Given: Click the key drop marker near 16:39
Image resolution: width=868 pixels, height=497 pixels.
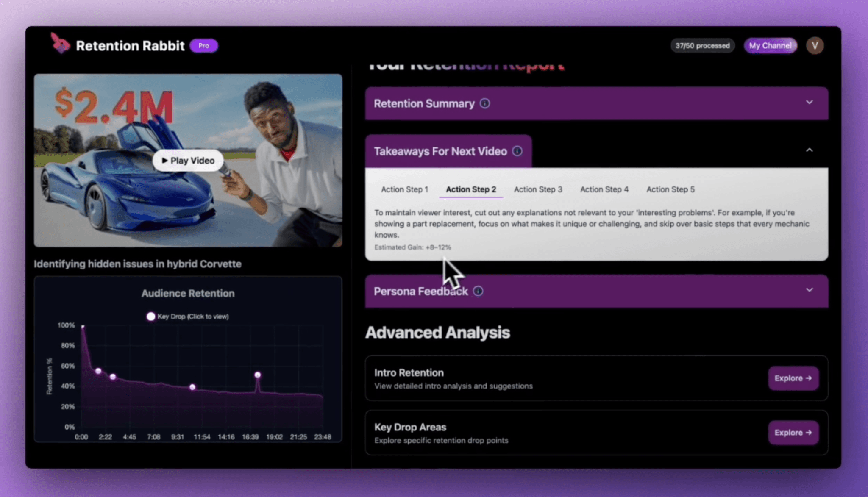Looking at the screenshot, I should [257, 375].
